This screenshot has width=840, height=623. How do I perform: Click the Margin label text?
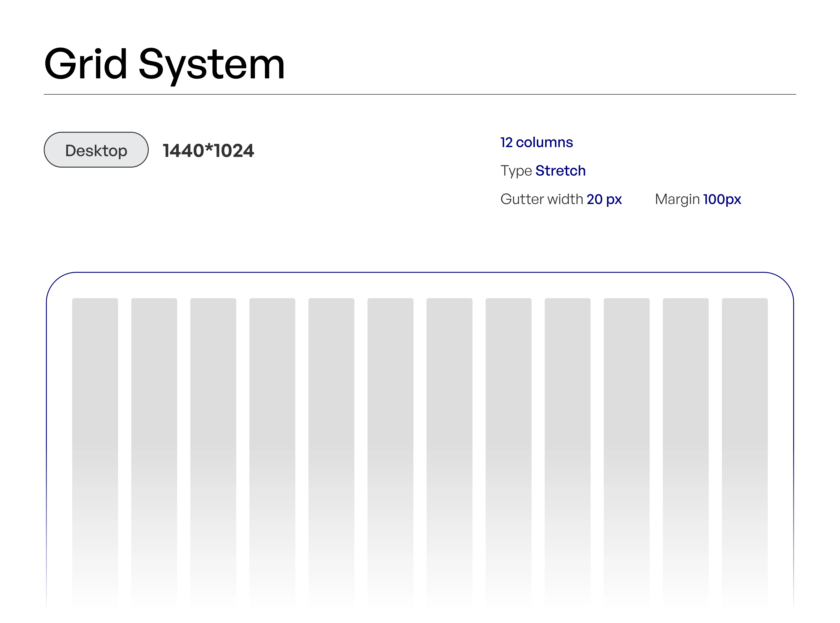[x=677, y=199]
